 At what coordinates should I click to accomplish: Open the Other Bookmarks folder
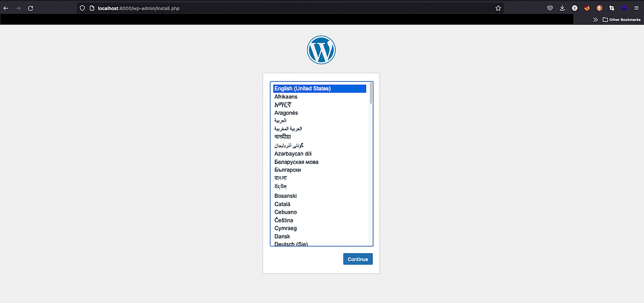click(x=621, y=20)
